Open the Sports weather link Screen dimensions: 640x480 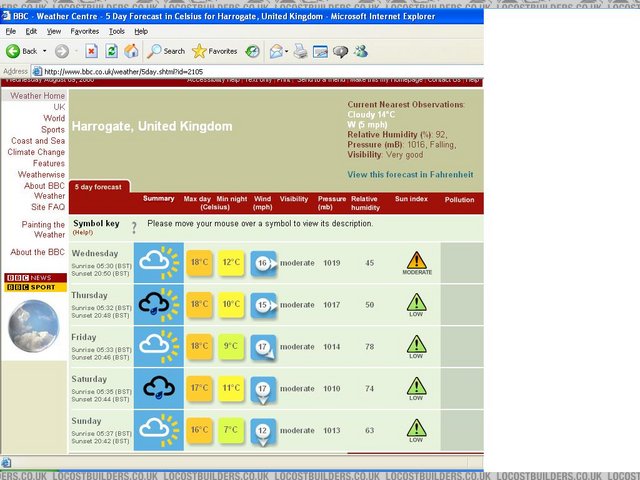point(53,130)
